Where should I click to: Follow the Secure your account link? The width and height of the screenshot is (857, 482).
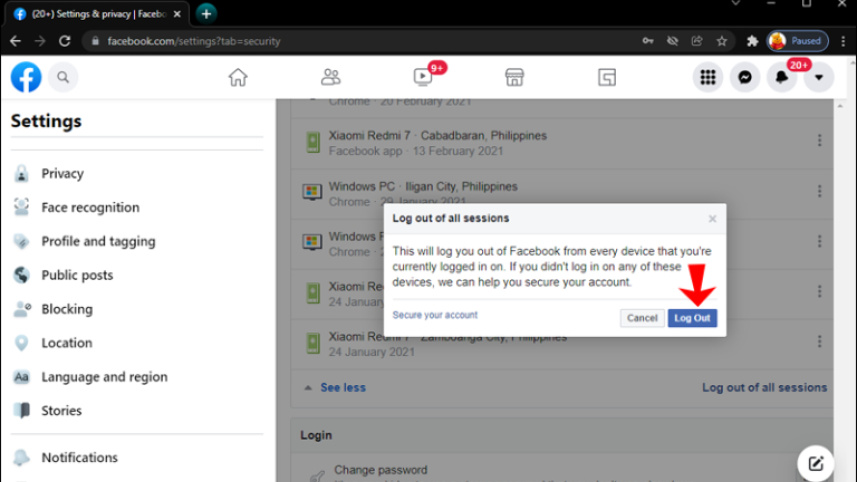pos(434,315)
